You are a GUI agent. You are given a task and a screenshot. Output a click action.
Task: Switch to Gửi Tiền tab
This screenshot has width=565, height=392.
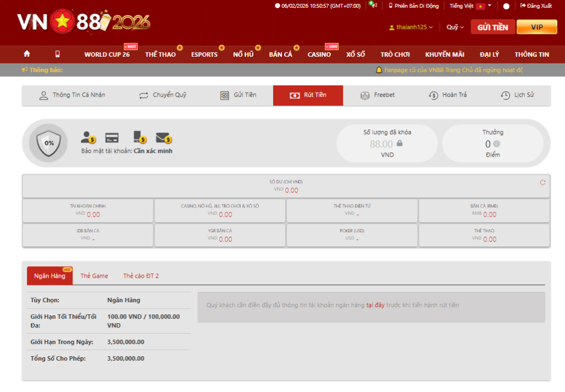(238, 95)
